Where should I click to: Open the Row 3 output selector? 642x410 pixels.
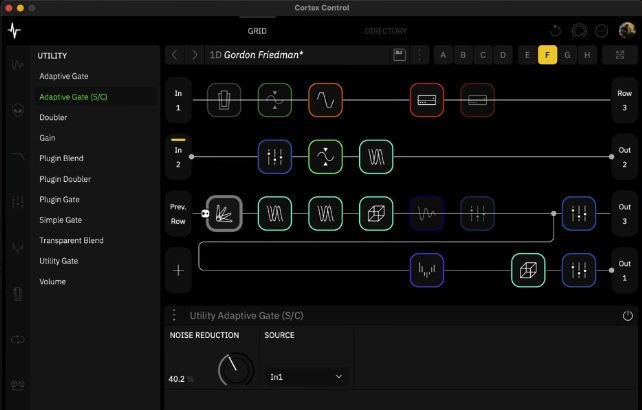pyautogui.click(x=624, y=100)
